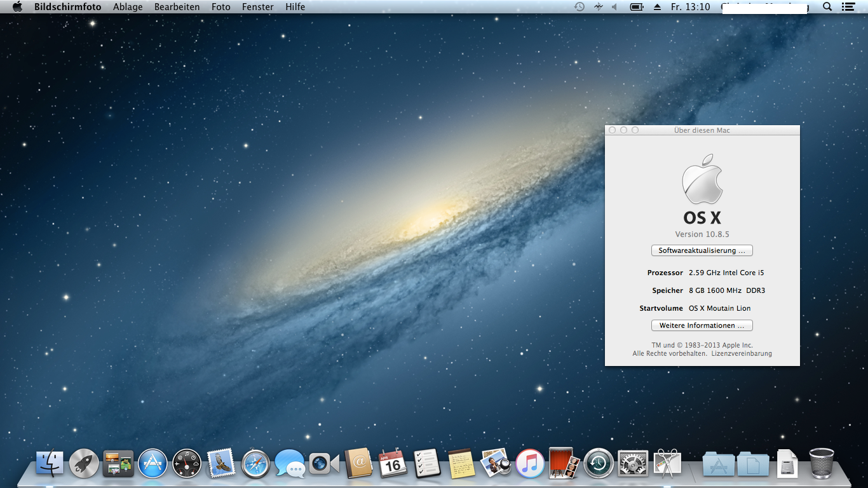Open Messages speech bubble icon
The width and height of the screenshot is (868, 488).
[x=290, y=463]
